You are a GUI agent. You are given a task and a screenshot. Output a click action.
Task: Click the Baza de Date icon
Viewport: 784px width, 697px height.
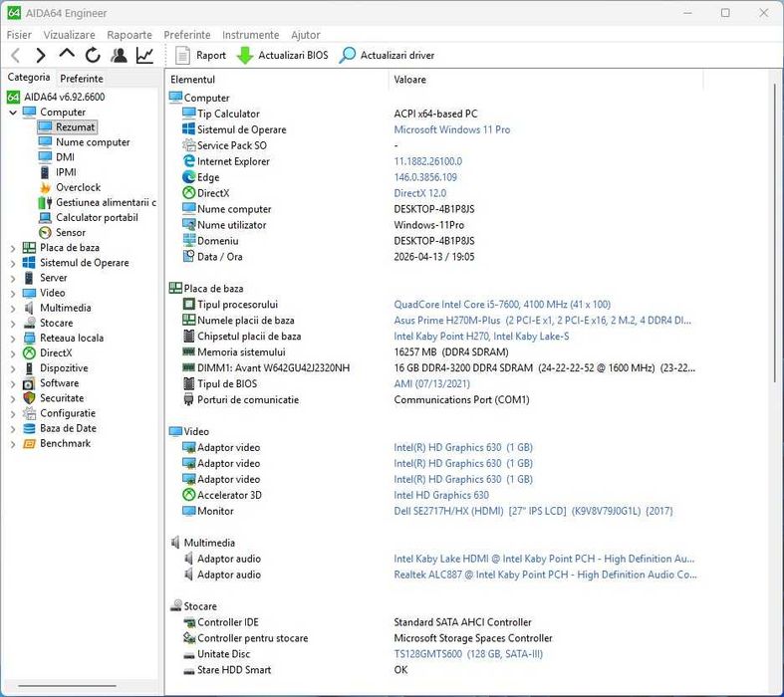29,428
